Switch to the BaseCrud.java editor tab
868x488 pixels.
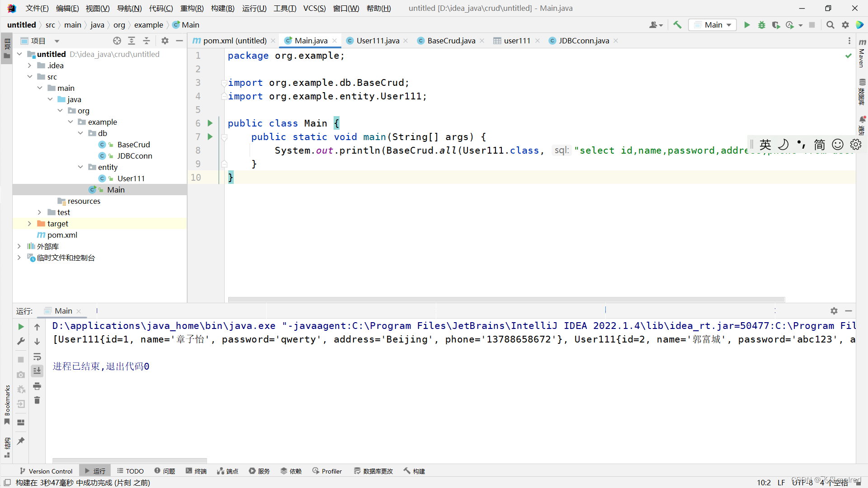450,41
